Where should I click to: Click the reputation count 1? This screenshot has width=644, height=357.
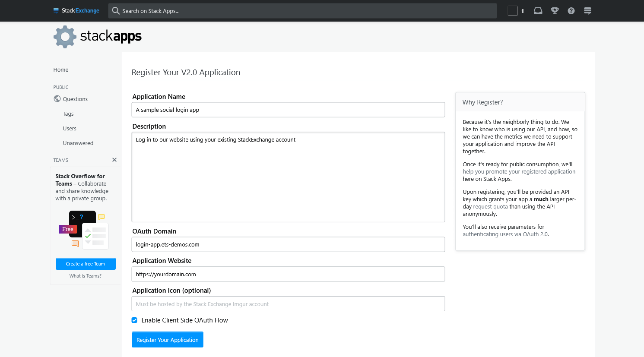point(523,11)
